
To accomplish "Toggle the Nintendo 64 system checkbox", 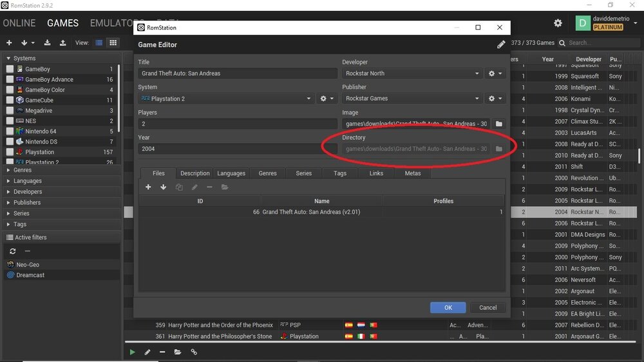I will [x=10, y=131].
